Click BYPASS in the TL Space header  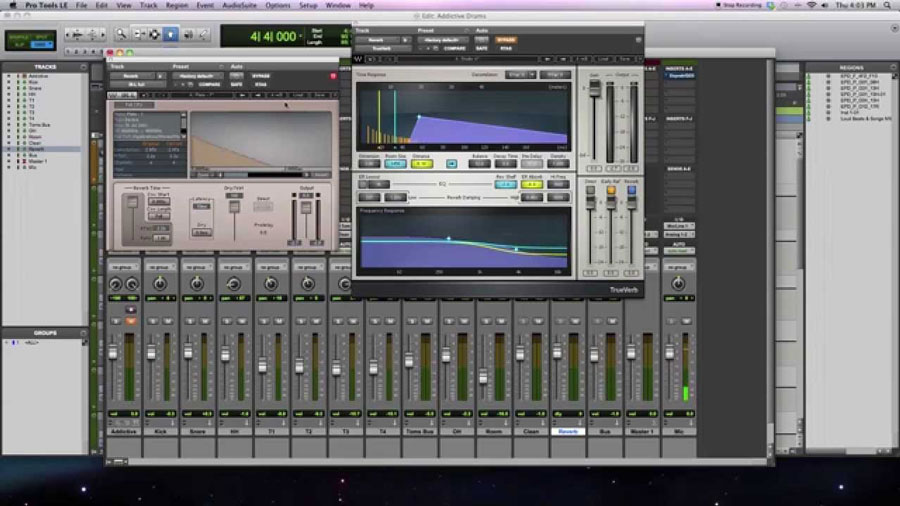coord(261,76)
